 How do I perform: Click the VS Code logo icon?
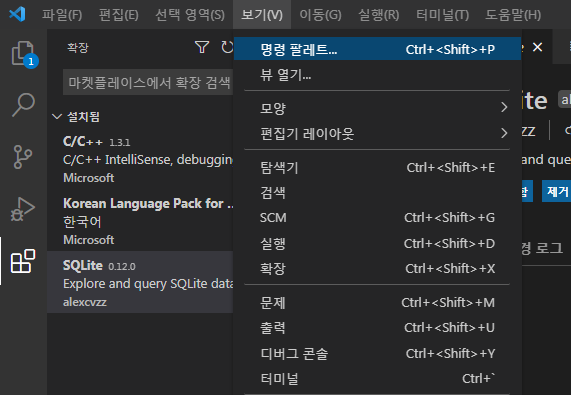click(x=17, y=15)
